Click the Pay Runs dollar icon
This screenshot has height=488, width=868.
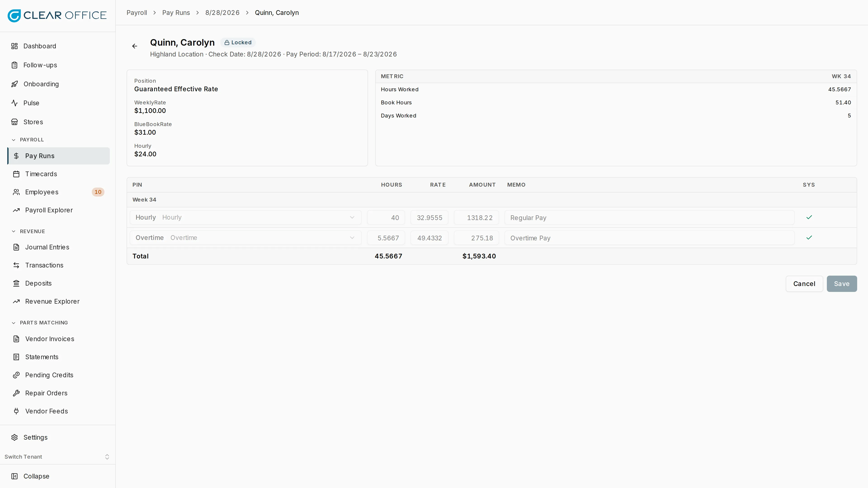16,156
